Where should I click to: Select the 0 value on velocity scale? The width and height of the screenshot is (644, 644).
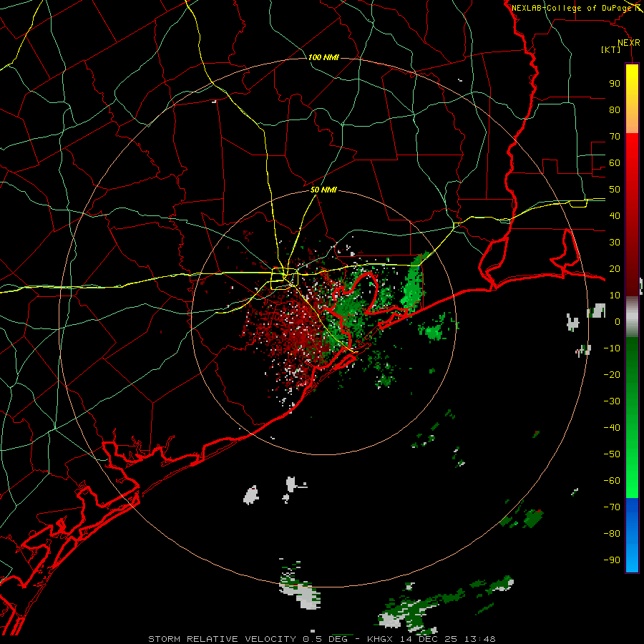[x=618, y=322]
